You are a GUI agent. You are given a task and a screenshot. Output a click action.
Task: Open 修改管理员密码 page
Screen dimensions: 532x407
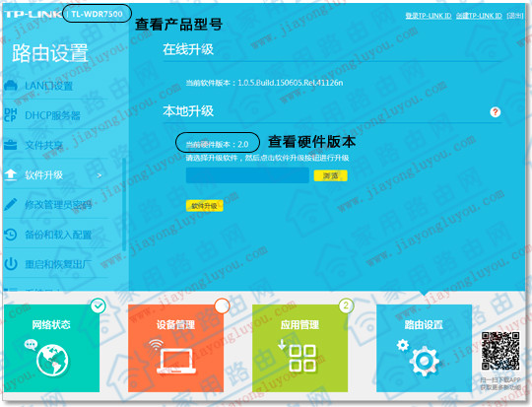point(58,205)
